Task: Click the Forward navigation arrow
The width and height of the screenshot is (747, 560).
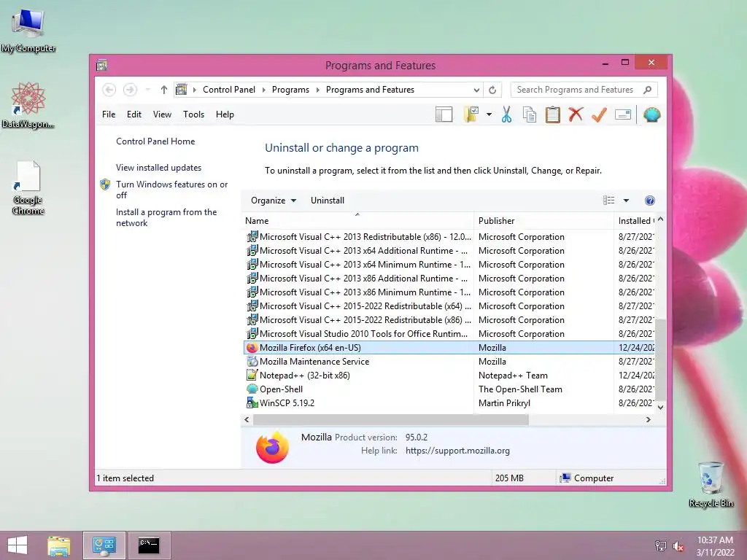Action: (x=130, y=90)
